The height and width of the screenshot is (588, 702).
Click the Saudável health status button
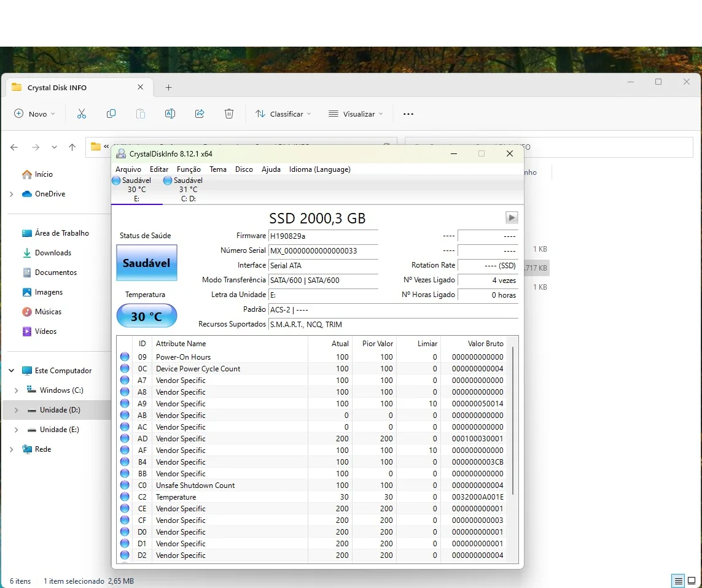click(147, 263)
